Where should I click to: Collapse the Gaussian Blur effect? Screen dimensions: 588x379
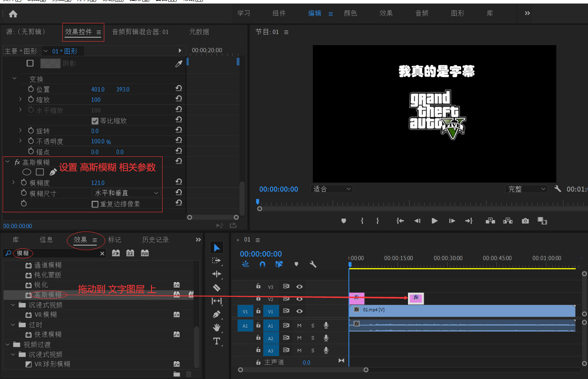pyautogui.click(x=8, y=162)
